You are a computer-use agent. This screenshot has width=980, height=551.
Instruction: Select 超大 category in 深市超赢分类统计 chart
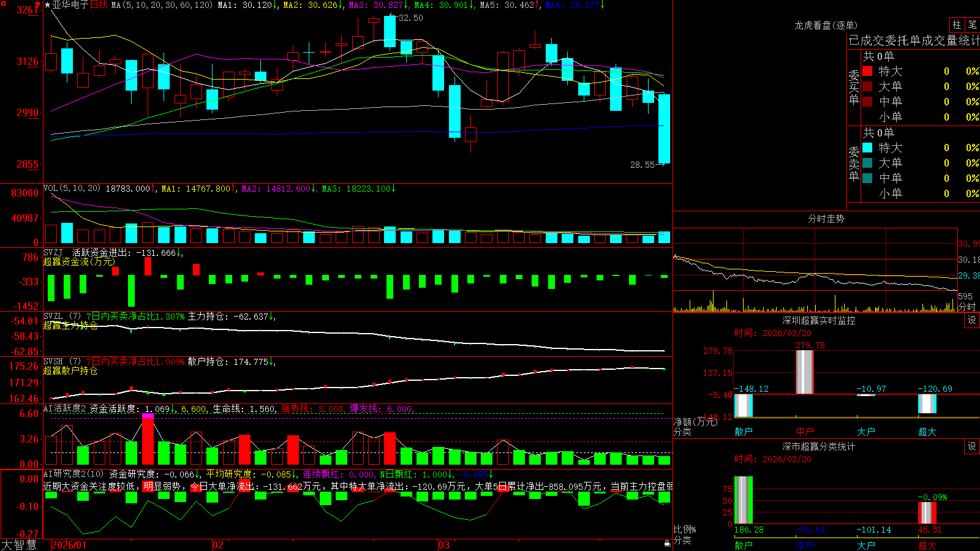927,545
